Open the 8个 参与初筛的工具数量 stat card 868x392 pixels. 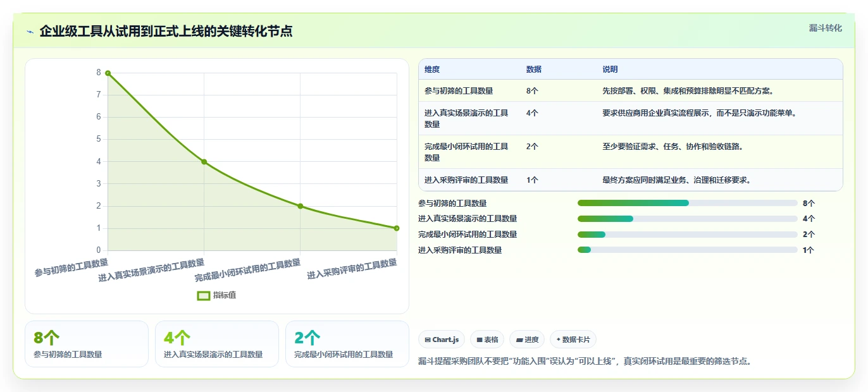87,344
